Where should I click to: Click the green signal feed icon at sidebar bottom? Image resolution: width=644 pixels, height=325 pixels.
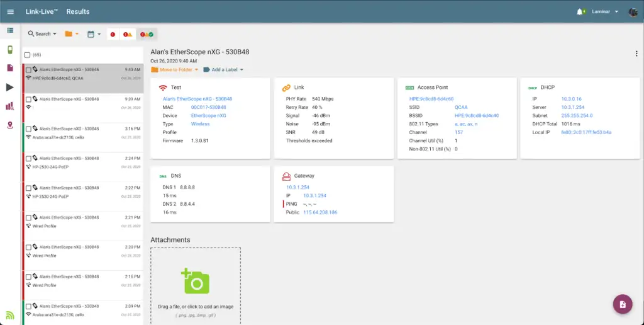(10, 316)
